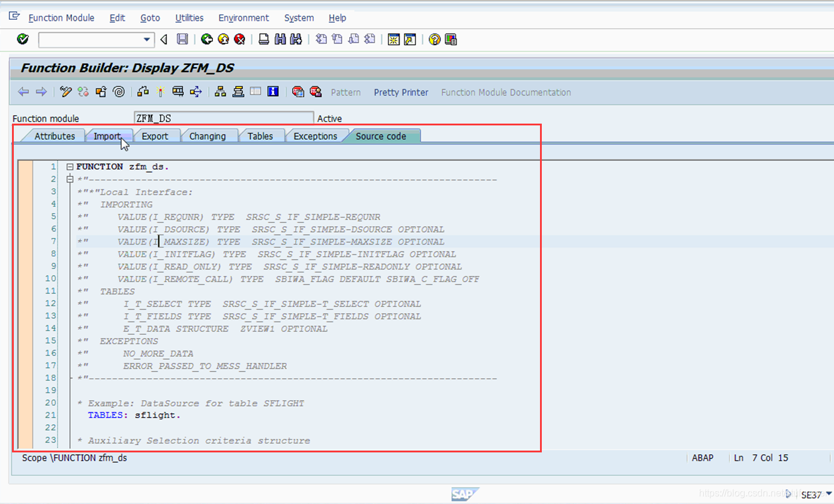Collapse the FUNCTION block on line 1
The image size is (834, 504).
pos(70,167)
